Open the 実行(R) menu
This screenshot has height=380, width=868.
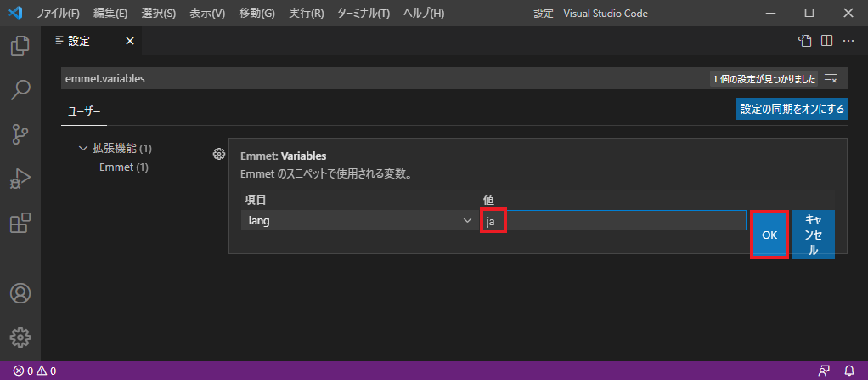click(306, 13)
